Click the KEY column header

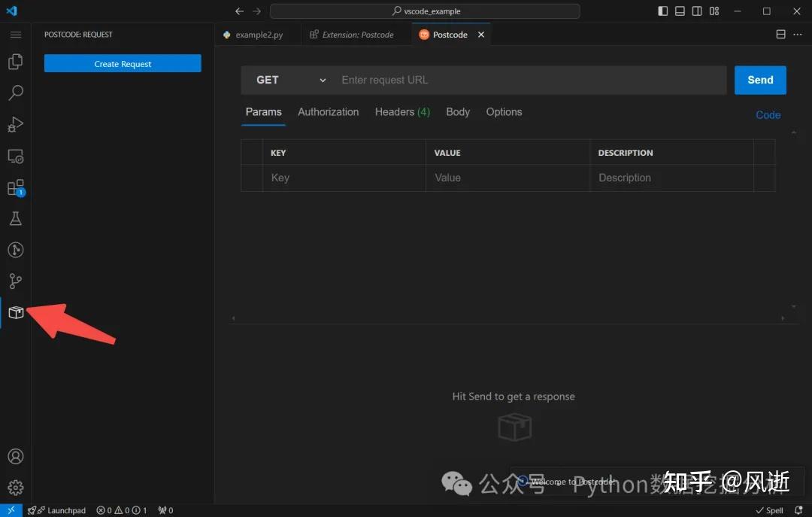278,153
